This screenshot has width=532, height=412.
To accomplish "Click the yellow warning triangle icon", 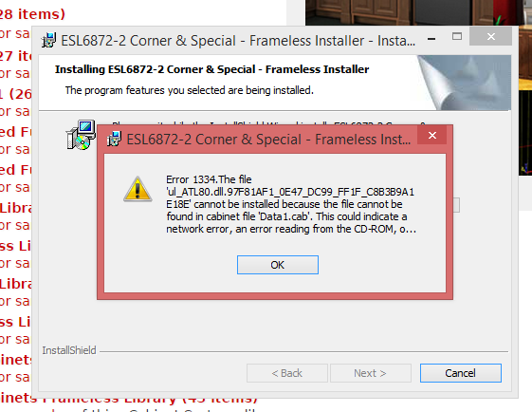I will pyautogui.click(x=138, y=189).
